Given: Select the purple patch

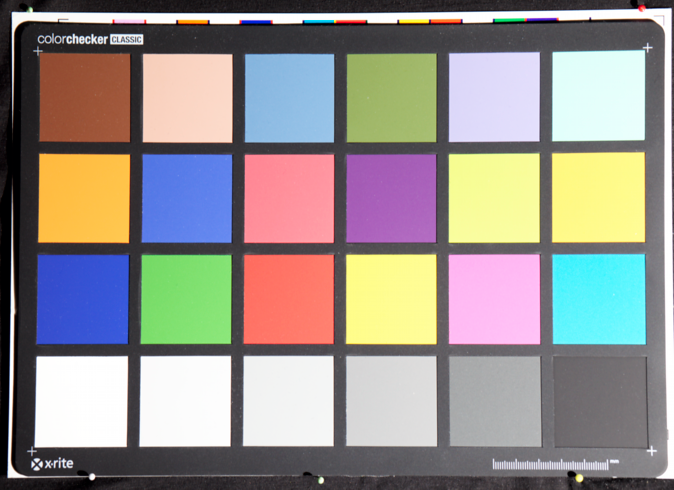Looking at the screenshot, I should tap(391, 199).
